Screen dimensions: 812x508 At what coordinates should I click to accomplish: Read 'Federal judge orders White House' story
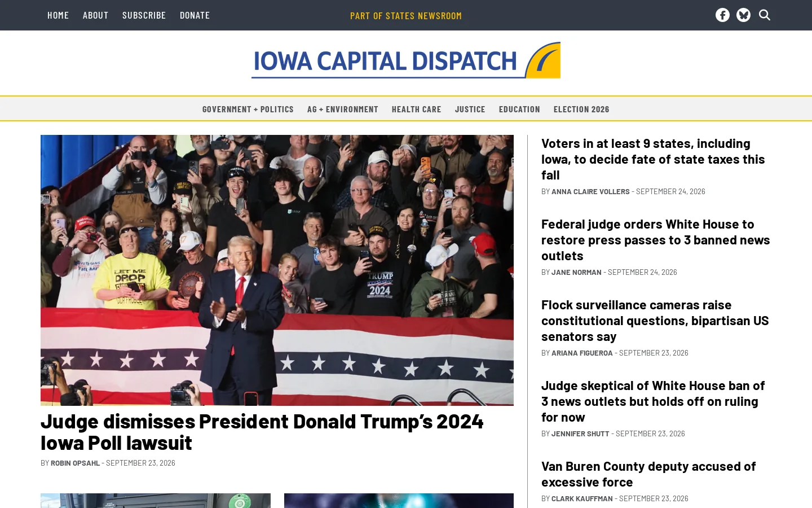656,240
